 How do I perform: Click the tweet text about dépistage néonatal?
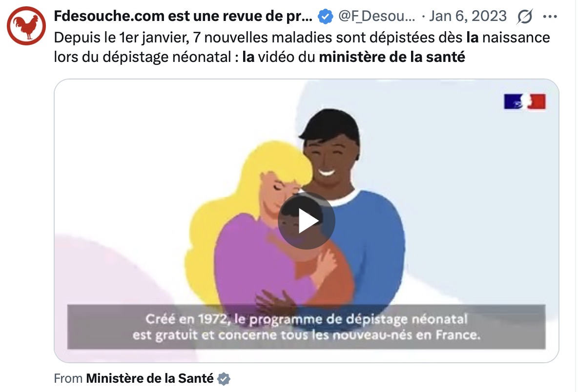[x=302, y=47]
